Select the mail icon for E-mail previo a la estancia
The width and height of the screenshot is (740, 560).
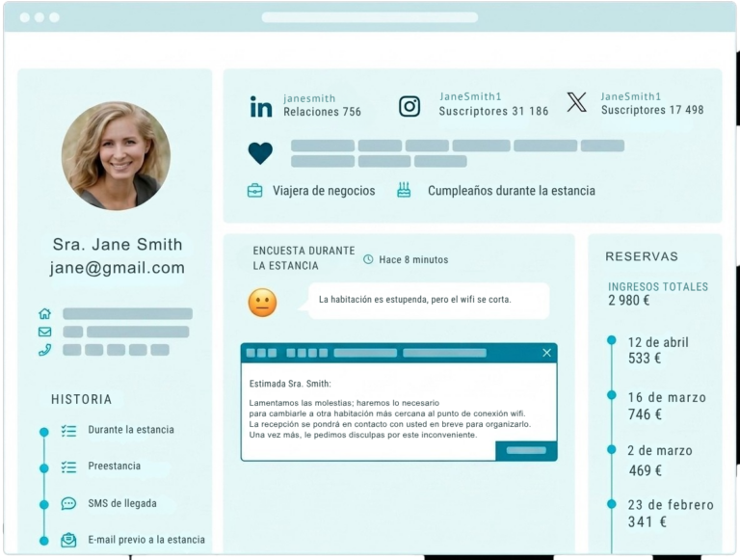[68, 540]
